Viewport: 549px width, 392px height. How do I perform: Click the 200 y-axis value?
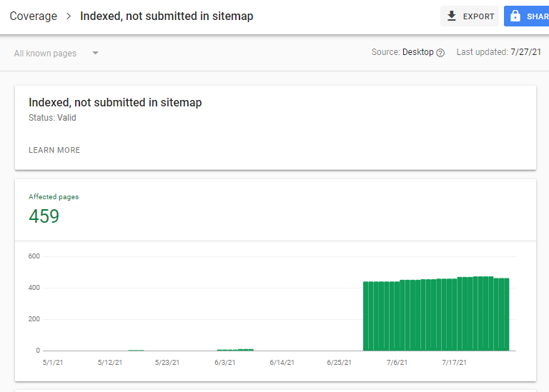click(x=34, y=319)
